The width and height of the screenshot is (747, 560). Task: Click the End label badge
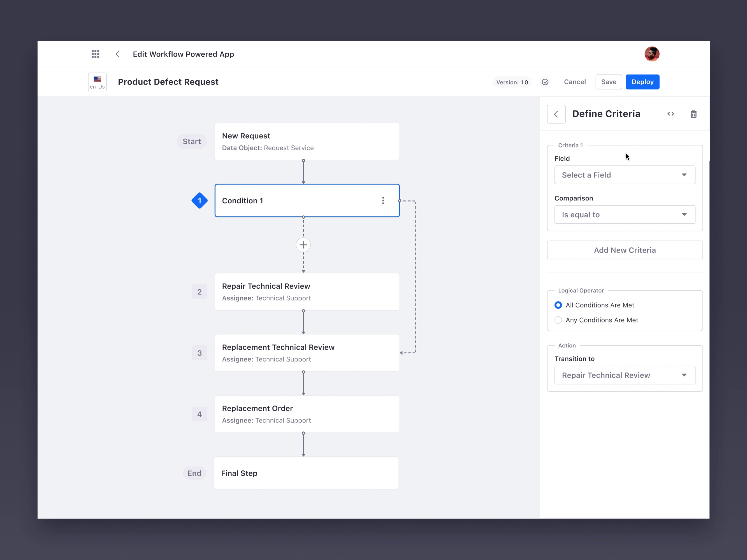(194, 473)
